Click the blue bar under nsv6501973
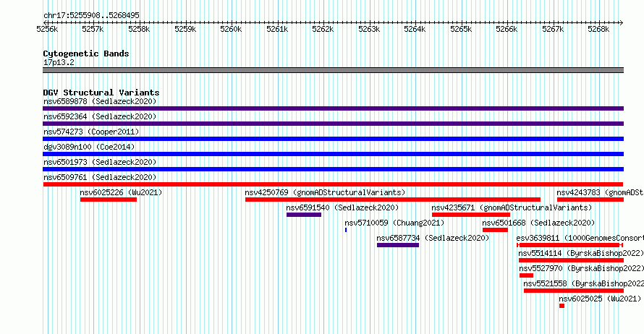 (333, 169)
